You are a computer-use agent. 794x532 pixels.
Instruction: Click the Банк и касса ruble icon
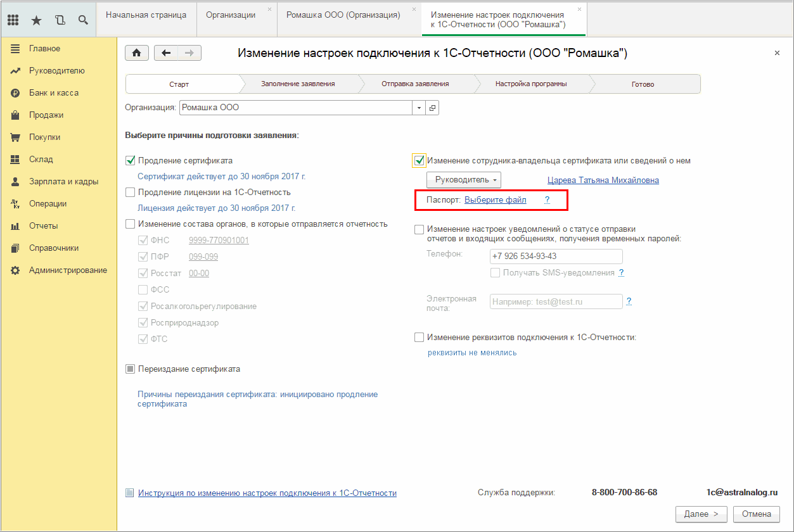point(16,93)
